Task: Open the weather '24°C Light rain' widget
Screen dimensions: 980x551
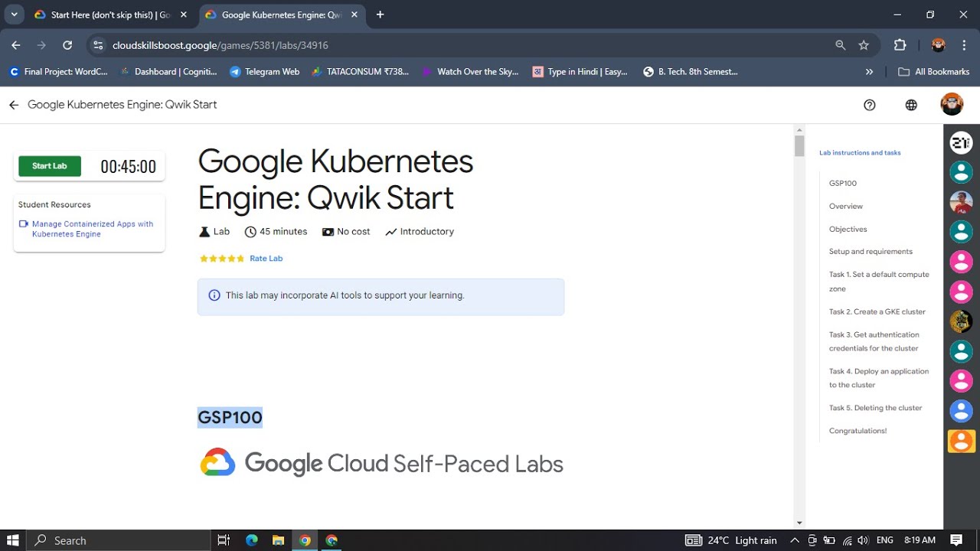Action: pyautogui.click(x=731, y=540)
